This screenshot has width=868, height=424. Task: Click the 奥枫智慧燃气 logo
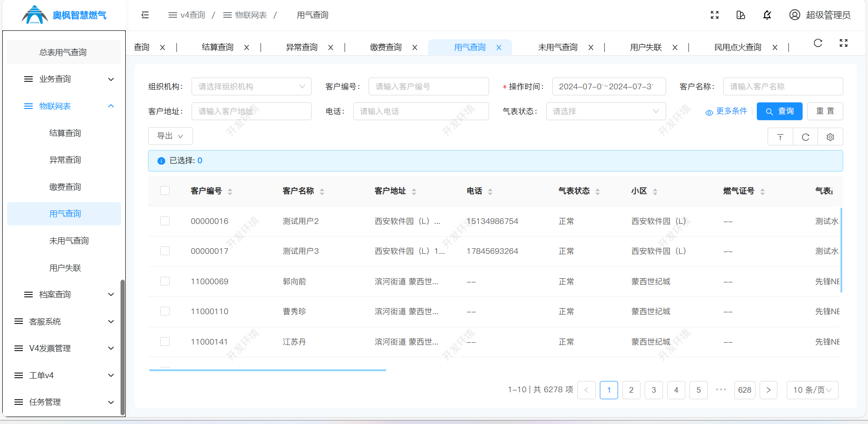pos(64,15)
